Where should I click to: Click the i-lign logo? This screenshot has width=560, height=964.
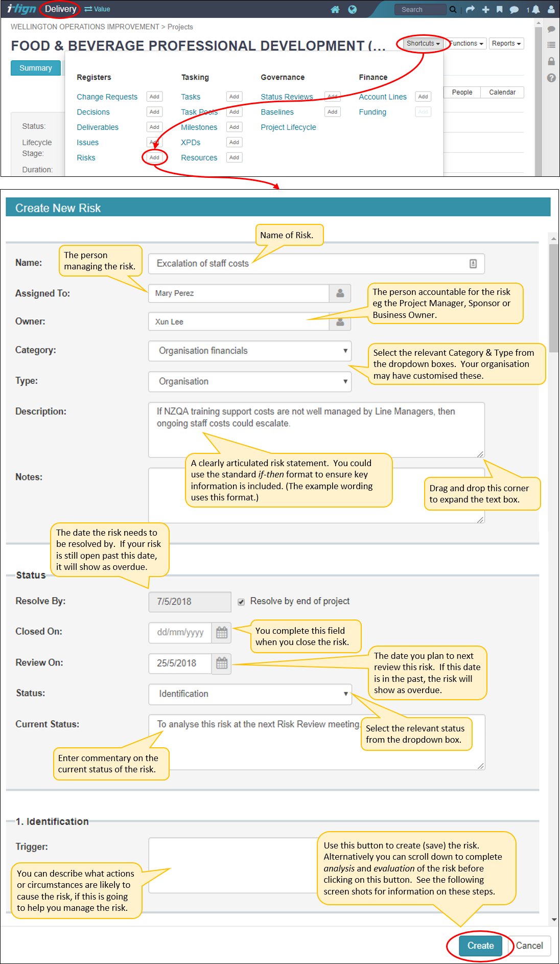tap(21, 9)
